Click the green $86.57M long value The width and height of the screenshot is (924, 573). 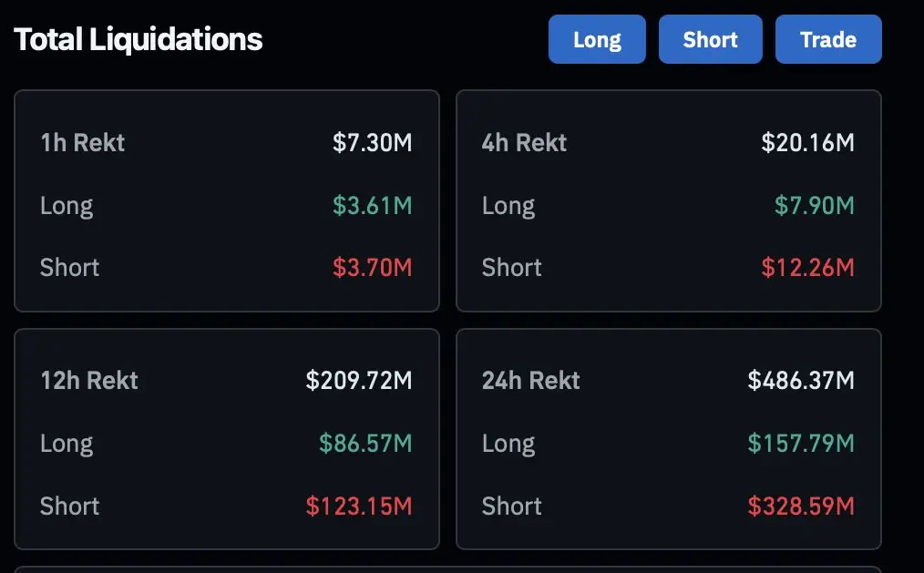(365, 444)
